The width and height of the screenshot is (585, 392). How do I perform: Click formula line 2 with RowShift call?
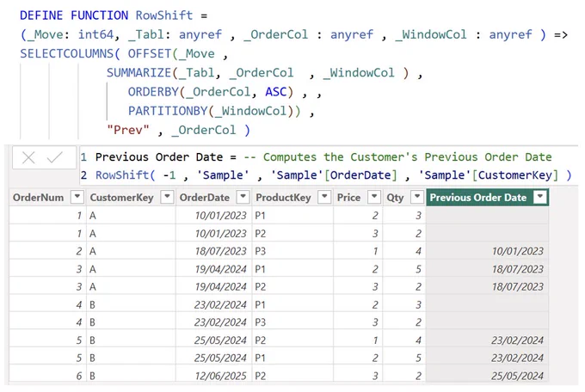[x=333, y=175]
